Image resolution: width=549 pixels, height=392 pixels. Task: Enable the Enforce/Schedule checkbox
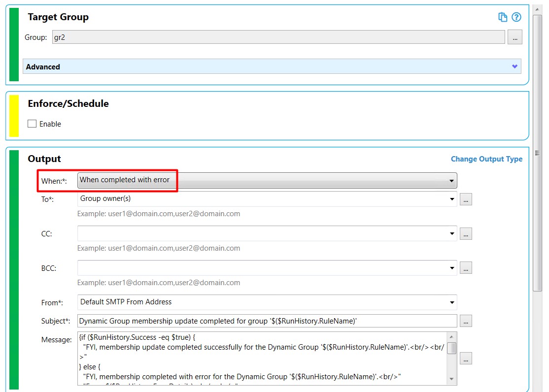32,124
